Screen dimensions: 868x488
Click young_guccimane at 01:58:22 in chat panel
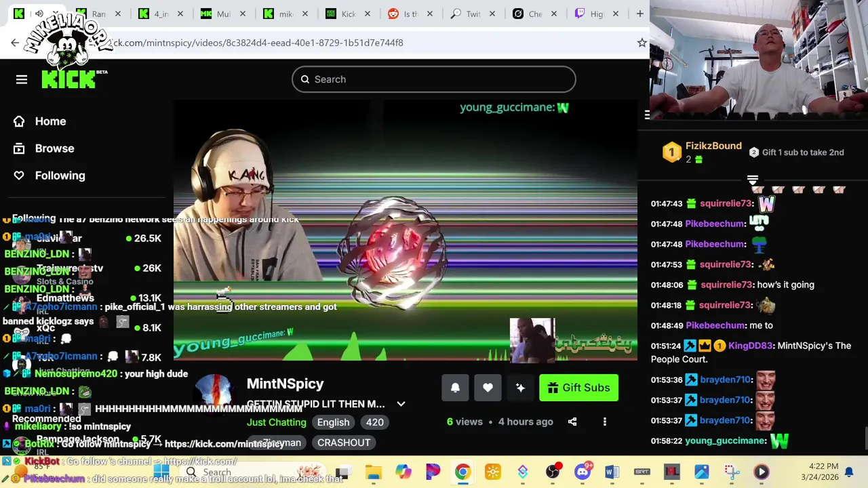click(x=726, y=441)
